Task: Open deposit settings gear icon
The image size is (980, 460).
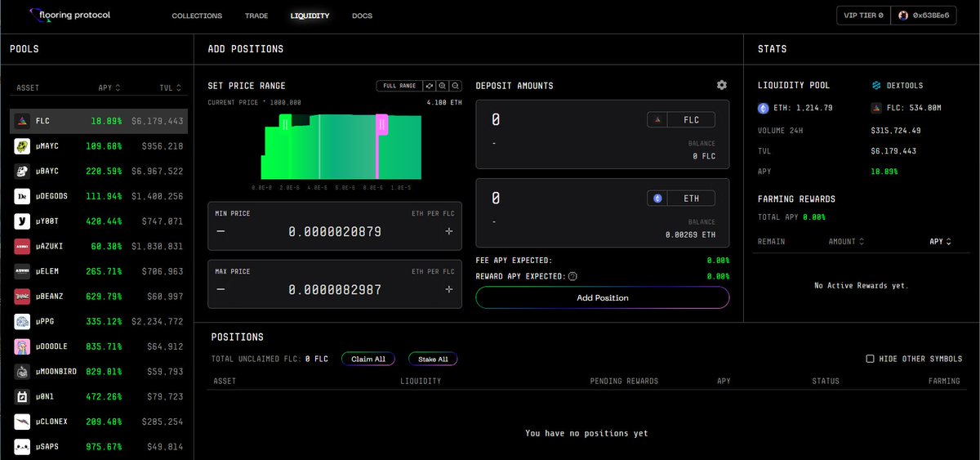Action: tap(721, 85)
